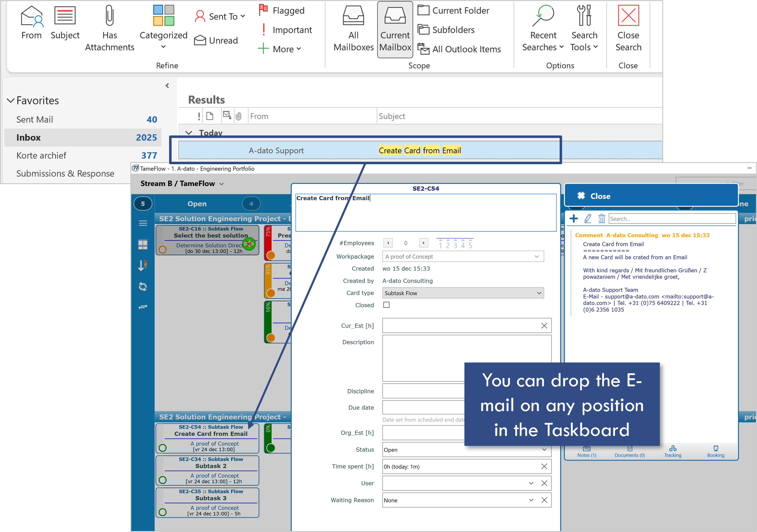The height and width of the screenshot is (532, 757).
Task: Open the Sent To dropdown
Action: coord(220,16)
